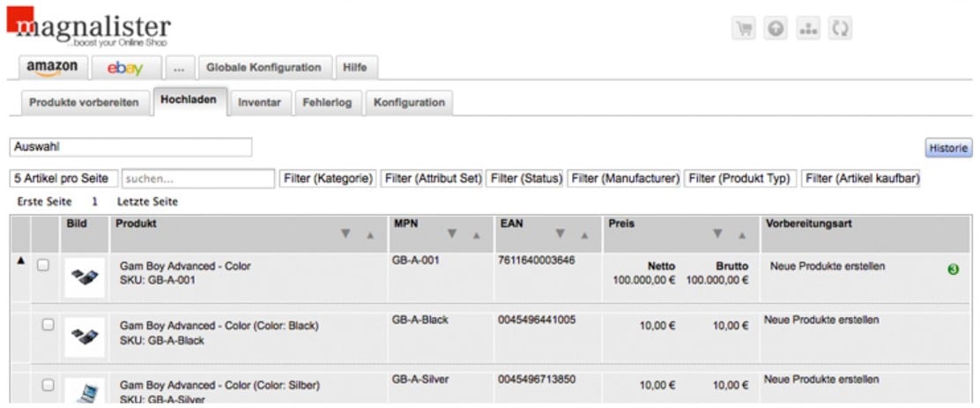
Task: Open Filter (Kategorie) dropdown
Action: [x=328, y=179]
